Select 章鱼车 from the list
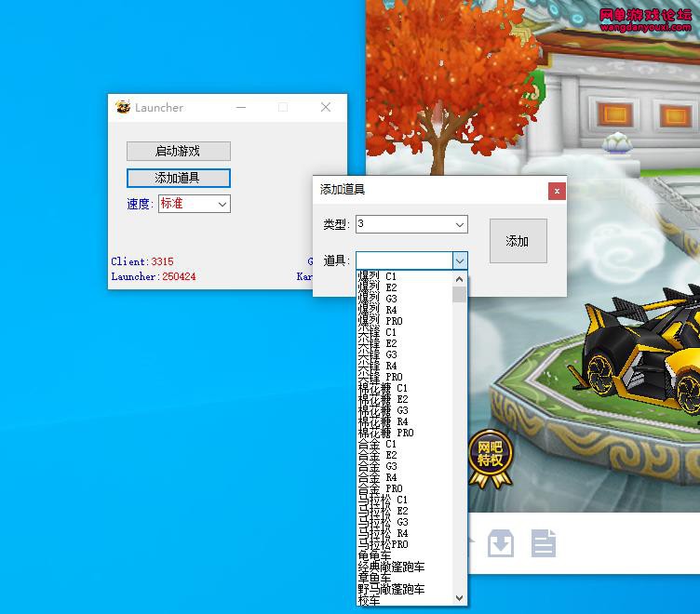This screenshot has height=614, width=700. [x=405, y=578]
